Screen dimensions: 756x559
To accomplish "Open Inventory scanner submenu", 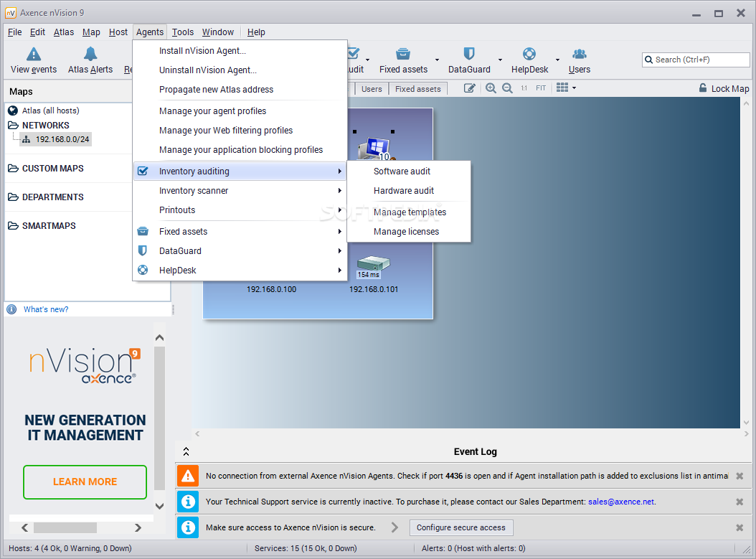I will [240, 190].
